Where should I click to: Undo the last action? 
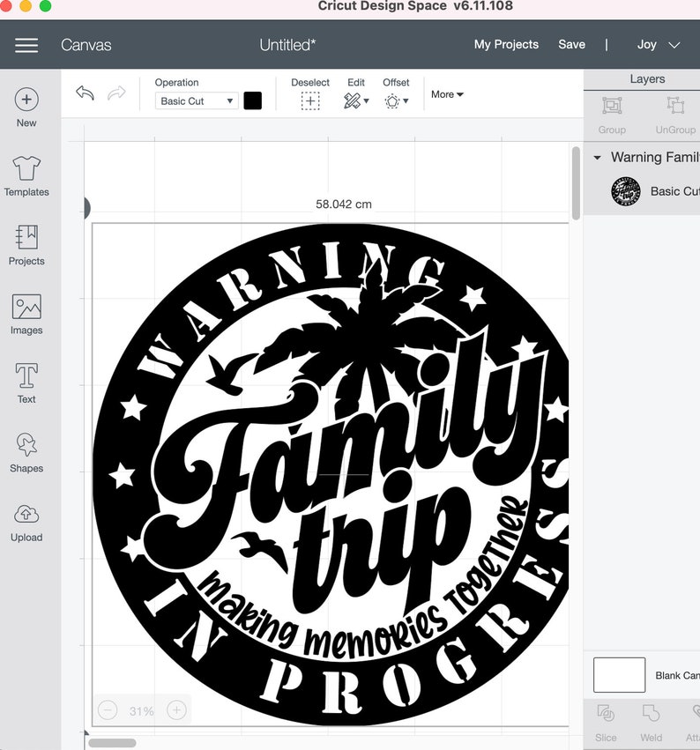tap(85, 93)
